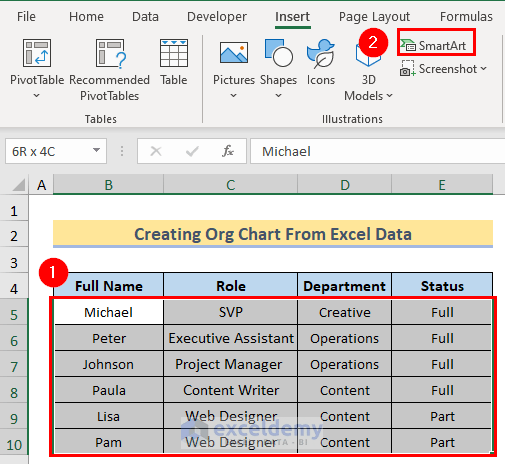Click the title cell 'Creating Org Chart From Excel Data'
This screenshot has width=505, height=464.
pos(273,234)
